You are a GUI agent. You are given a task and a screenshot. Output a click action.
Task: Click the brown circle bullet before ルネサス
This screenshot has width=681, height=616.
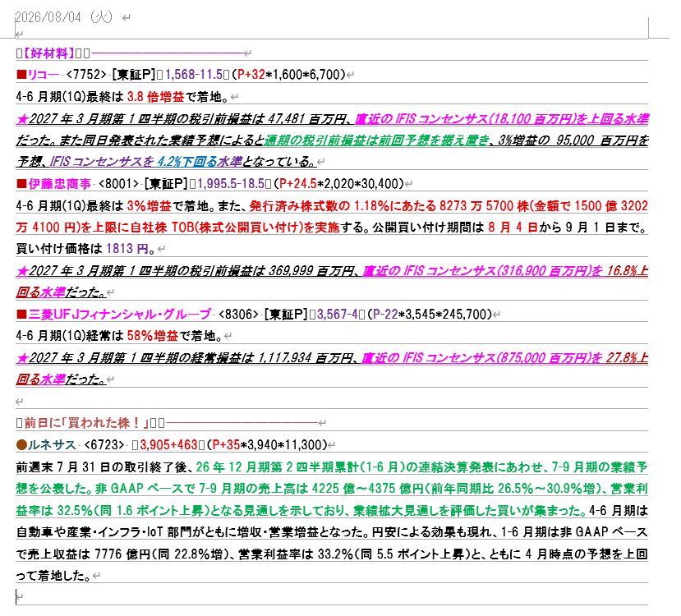point(21,445)
